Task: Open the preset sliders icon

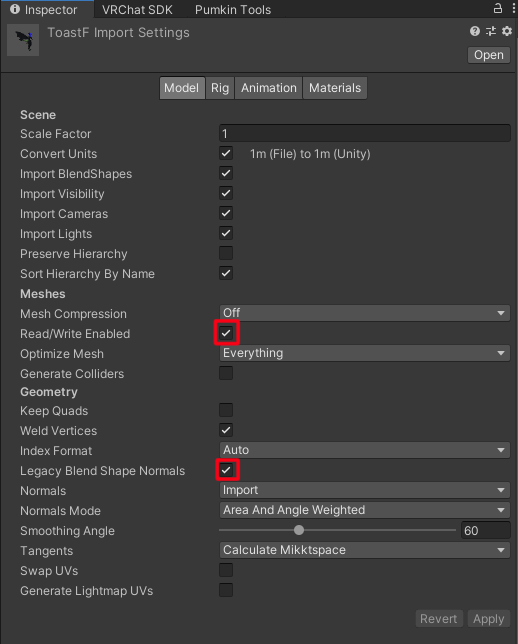Action: tap(491, 31)
